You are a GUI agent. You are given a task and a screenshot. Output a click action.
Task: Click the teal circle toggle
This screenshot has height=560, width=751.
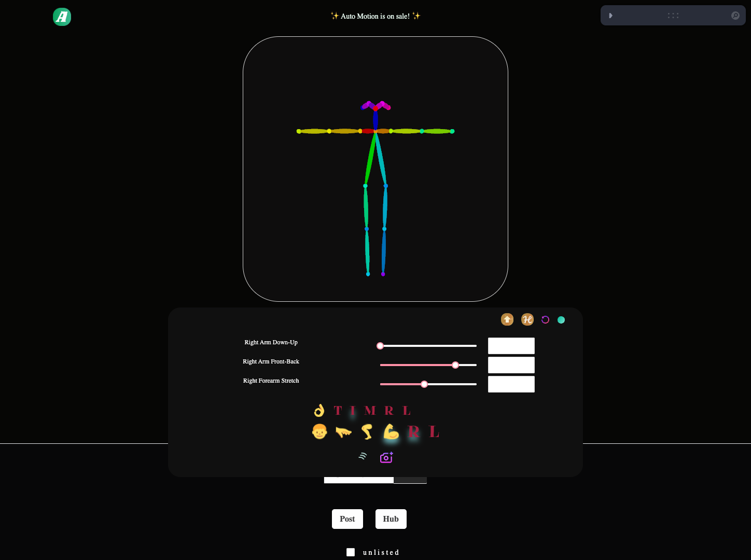561,319
